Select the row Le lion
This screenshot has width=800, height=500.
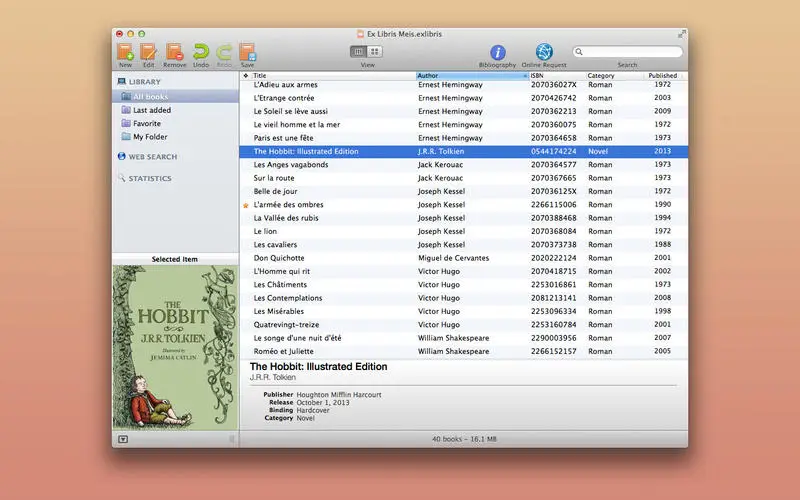(463, 231)
